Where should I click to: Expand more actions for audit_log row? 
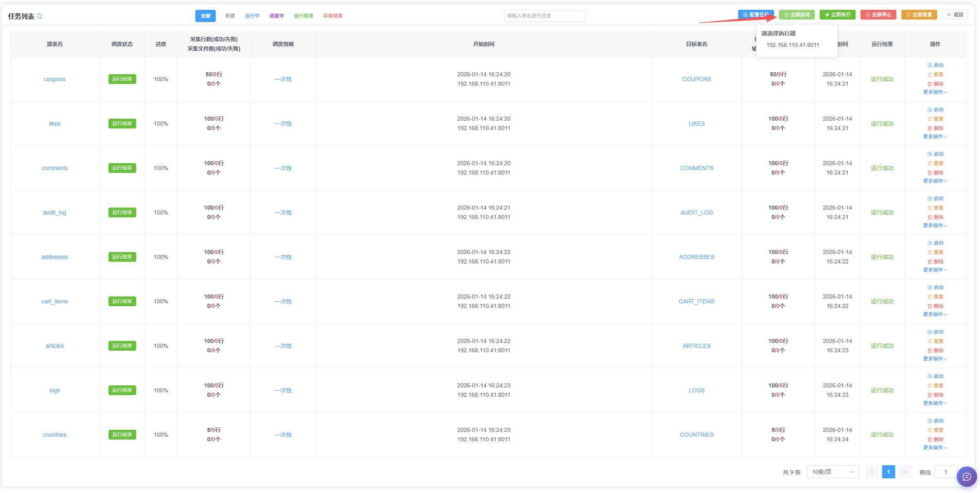[x=935, y=225]
